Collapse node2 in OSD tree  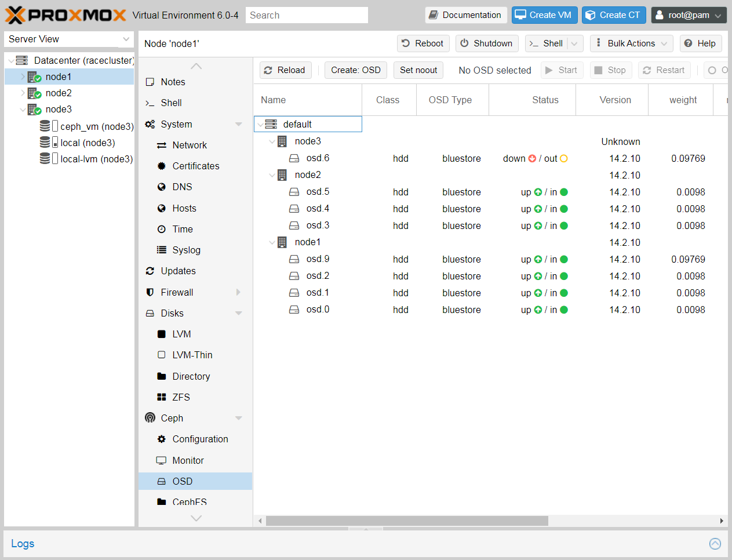(272, 174)
